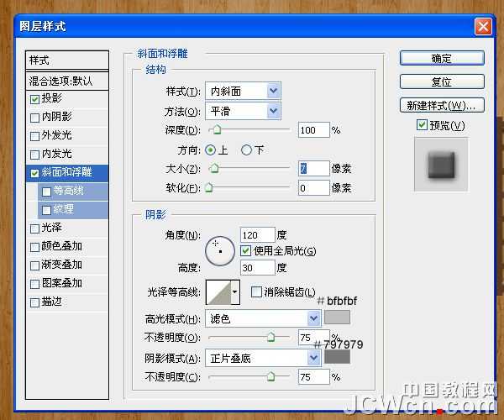Select the 斜面和浮雕 list entry label

(66, 172)
